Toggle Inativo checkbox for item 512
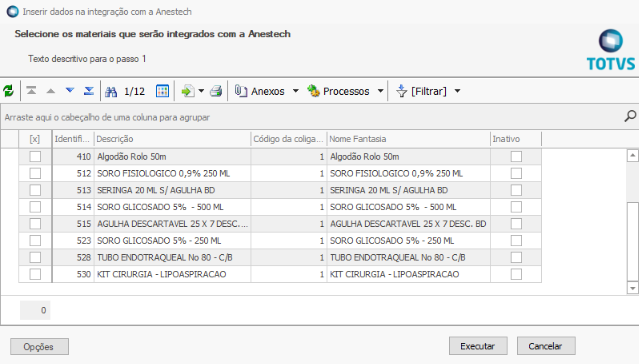 tap(516, 173)
